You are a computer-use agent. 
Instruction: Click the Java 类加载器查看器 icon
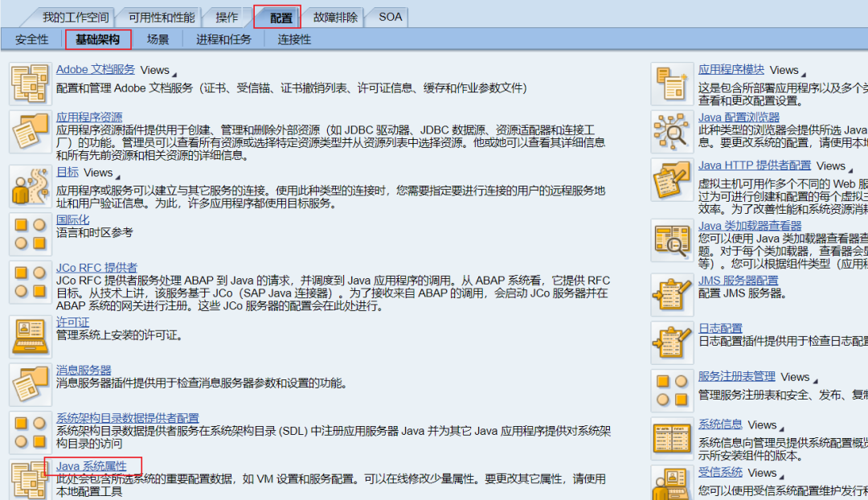[x=672, y=240]
